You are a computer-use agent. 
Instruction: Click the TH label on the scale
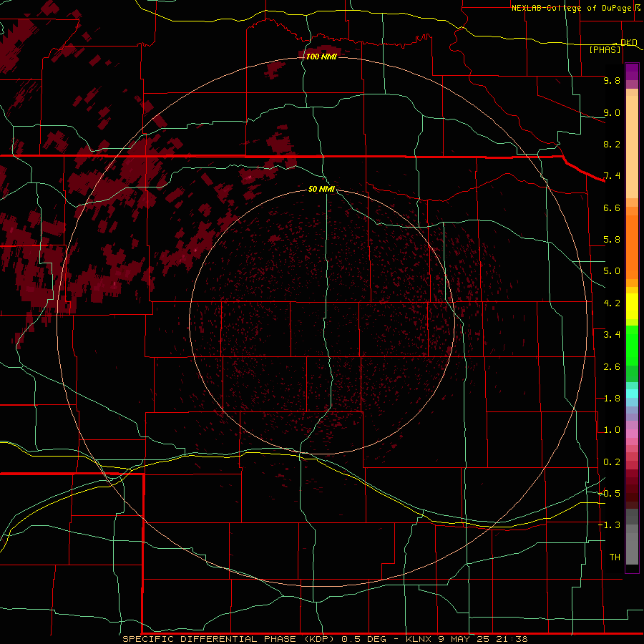click(x=615, y=557)
